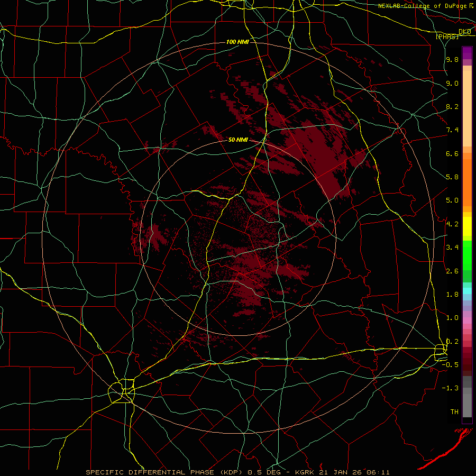Click the [PHAS] label above the color bar
Viewport: 476px width, 476px height.
tap(447, 36)
